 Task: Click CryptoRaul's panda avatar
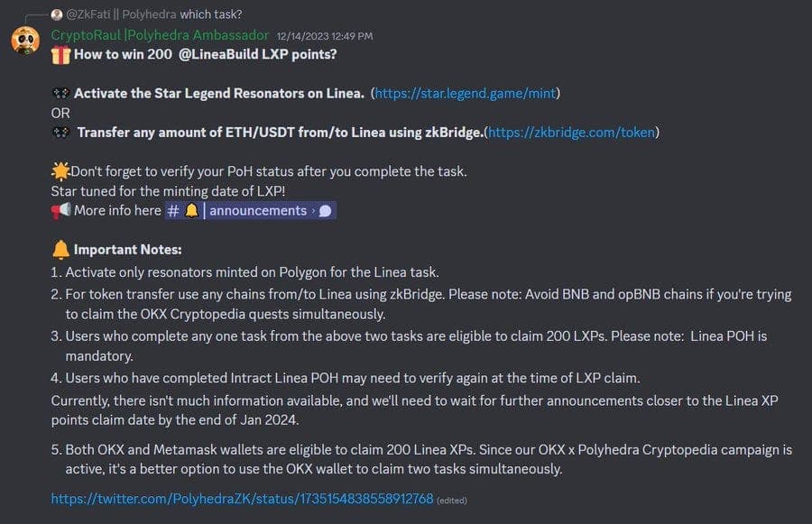(x=25, y=41)
